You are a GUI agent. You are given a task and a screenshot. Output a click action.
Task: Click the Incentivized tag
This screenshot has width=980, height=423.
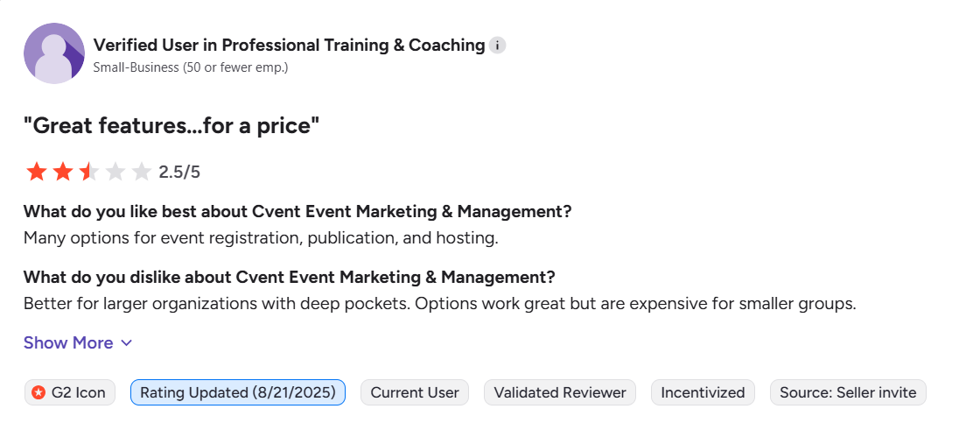703,392
